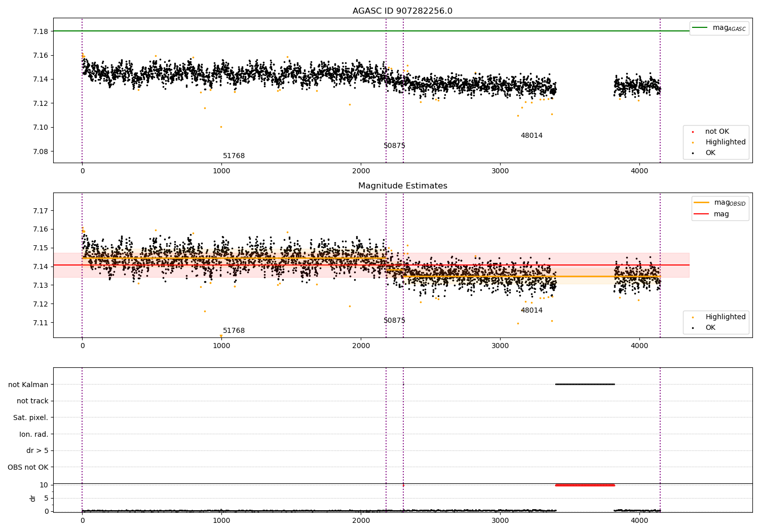The width and height of the screenshot is (760, 532).
Task: Click the 10 tick on the dr axis
Action: pos(44,485)
